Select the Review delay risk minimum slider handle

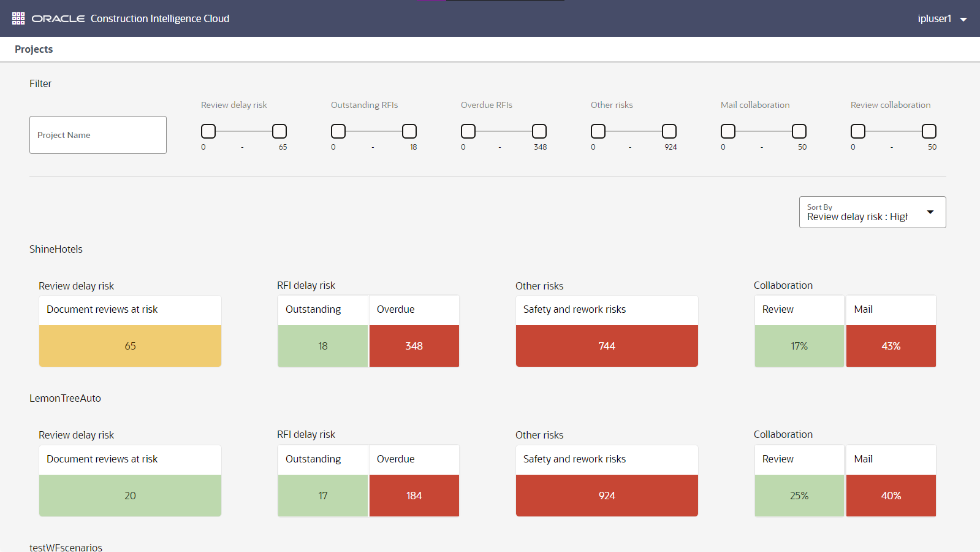click(208, 131)
